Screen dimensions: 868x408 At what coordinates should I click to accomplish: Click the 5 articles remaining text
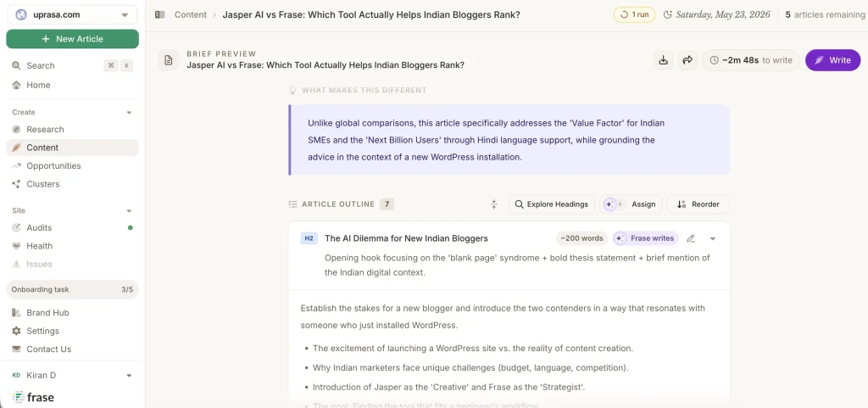point(825,15)
